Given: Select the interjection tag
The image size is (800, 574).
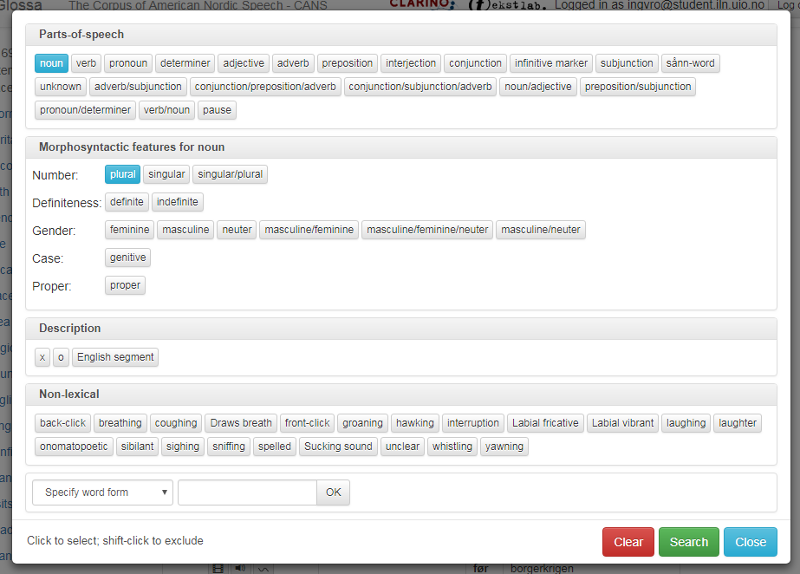Looking at the screenshot, I should [x=411, y=63].
